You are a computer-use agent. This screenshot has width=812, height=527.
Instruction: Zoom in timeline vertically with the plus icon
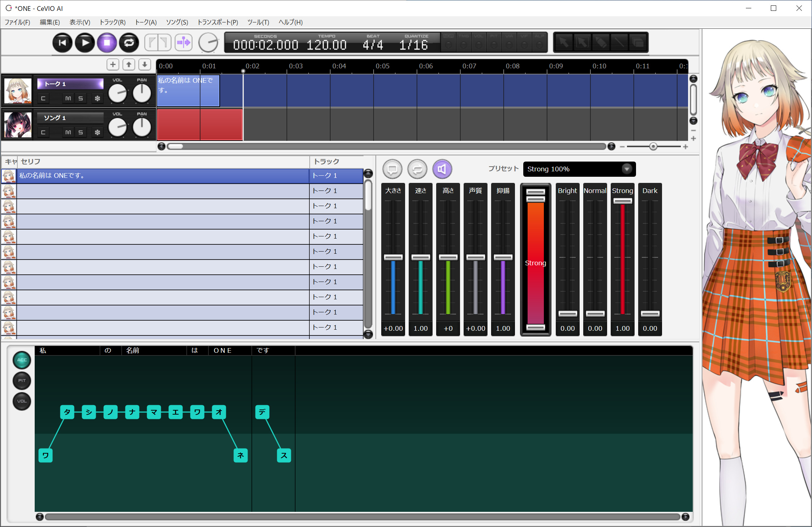(x=693, y=138)
